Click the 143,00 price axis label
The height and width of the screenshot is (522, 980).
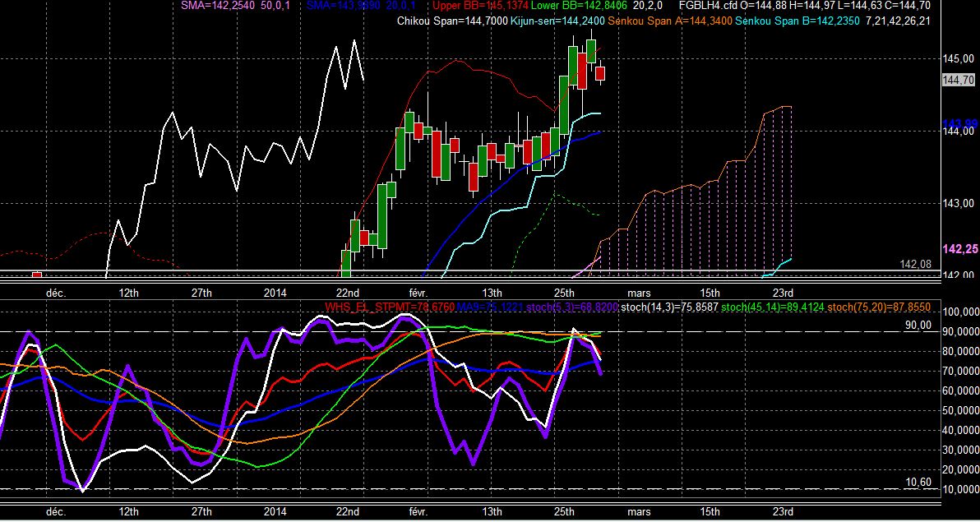(958, 203)
